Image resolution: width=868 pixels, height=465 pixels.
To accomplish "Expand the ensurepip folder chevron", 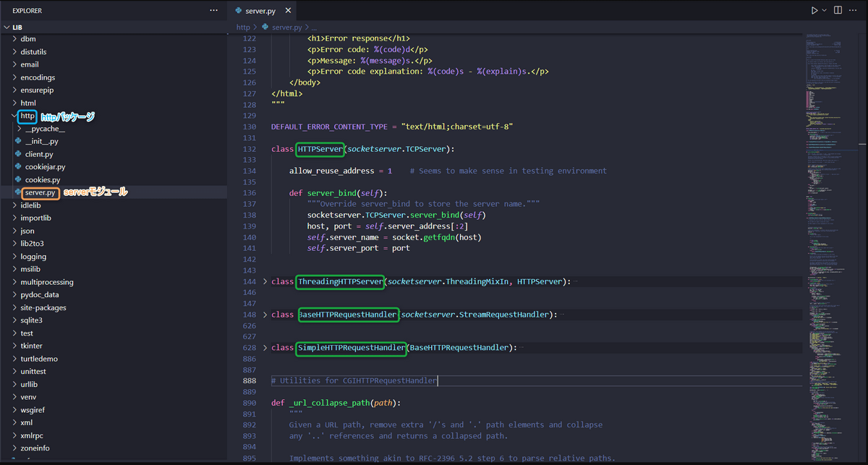I will 15,90.
